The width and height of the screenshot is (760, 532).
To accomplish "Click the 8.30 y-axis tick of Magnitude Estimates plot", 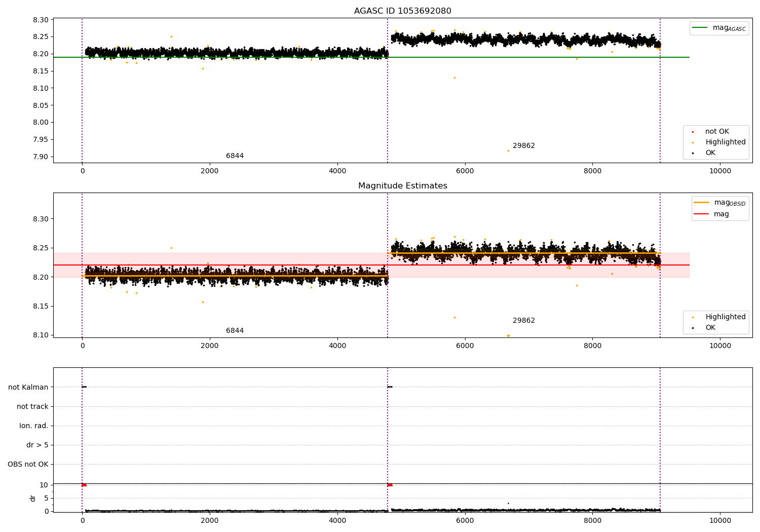I will tap(41, 219).
